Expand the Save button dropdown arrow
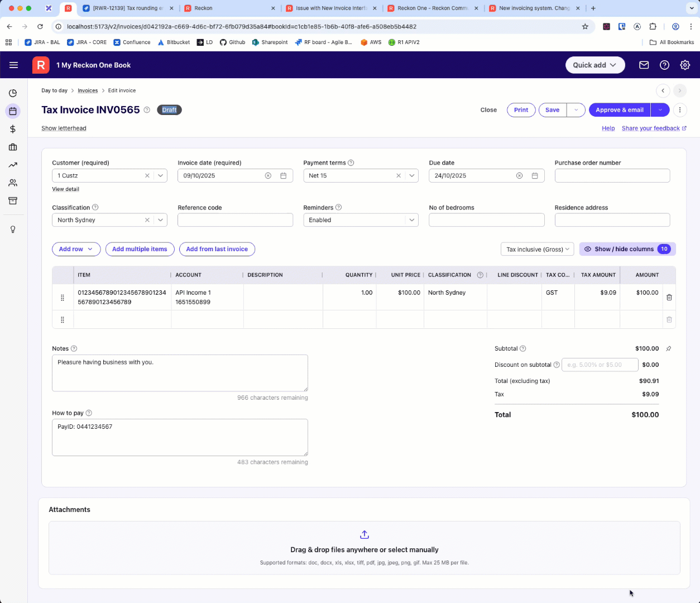 (576, 110)
